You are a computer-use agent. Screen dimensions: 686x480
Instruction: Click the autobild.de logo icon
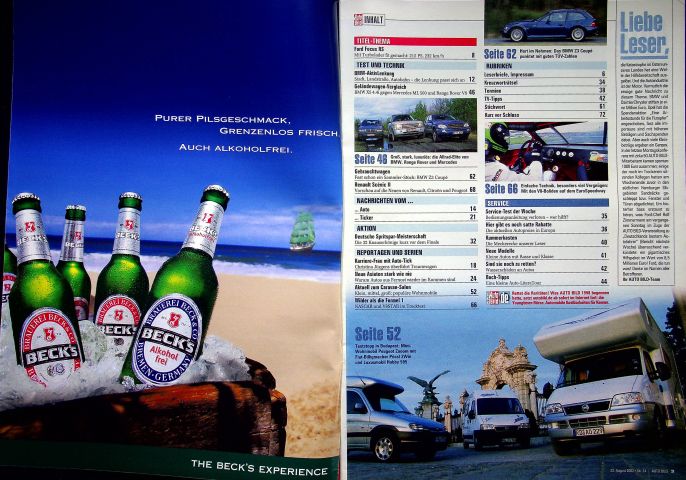point(498,298)
